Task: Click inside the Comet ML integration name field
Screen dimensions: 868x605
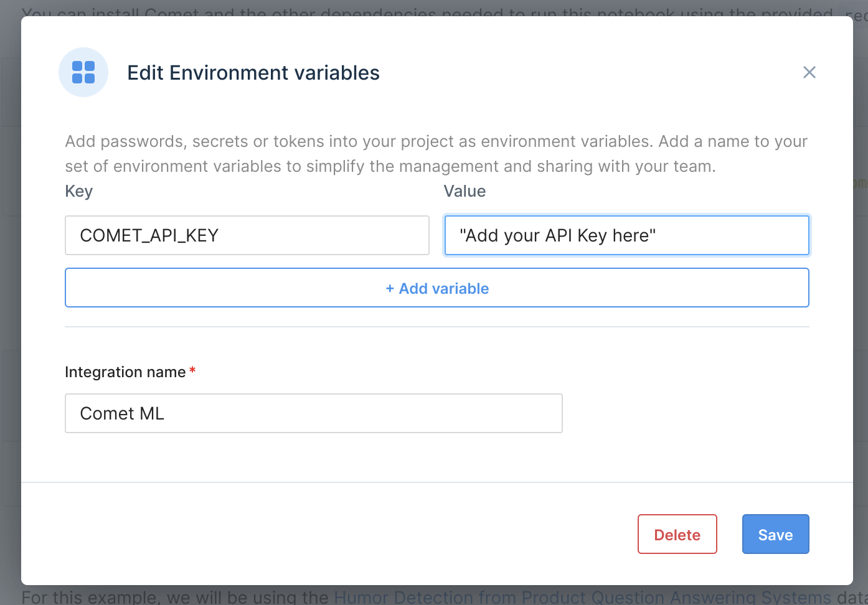Action: pyautogui.click(x=313, y=413)
